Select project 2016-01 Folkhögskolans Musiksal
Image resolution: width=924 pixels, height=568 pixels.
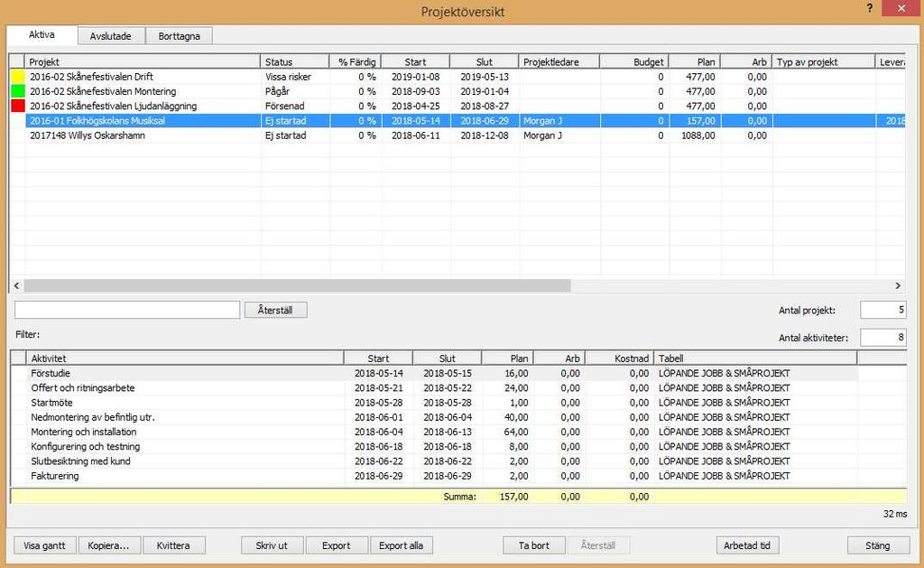97,121
